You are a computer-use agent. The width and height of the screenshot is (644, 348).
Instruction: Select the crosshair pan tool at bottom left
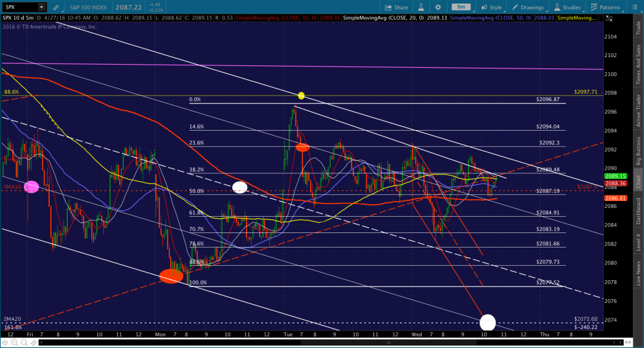click(x=5, y=342)
